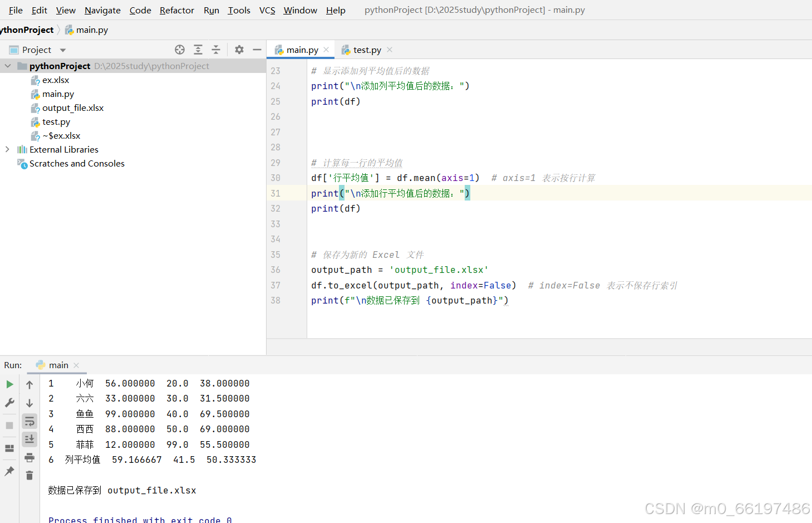The image size is (812, 523).
Task: Click the Restore Layout icon in Run panel
Action: tap(9, 448)
